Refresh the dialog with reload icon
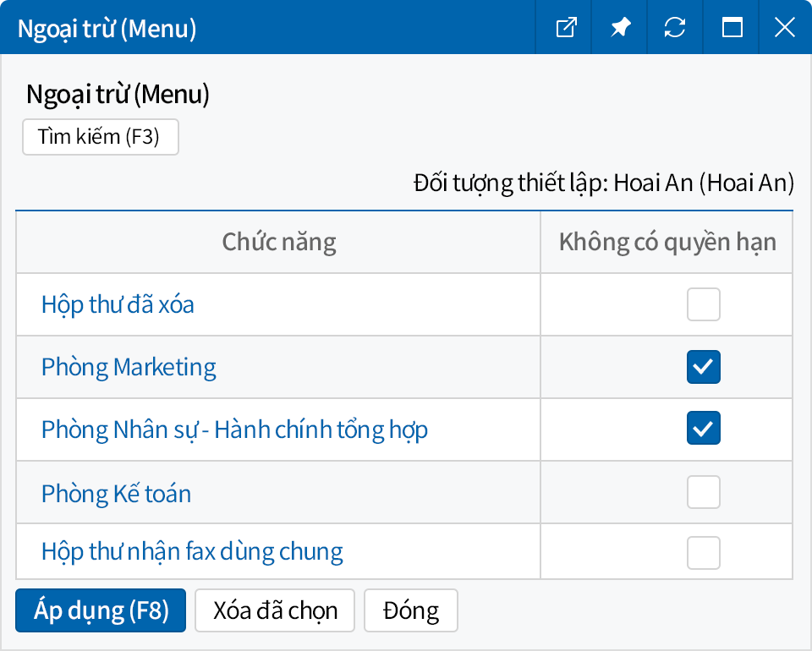The width and height of the screenshot is (812, 651). pos(675,27)
